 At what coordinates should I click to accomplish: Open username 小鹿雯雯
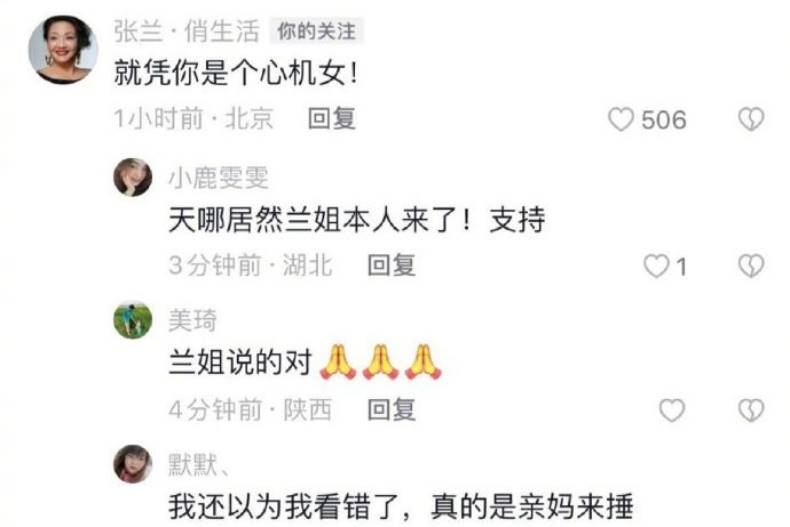coord(219,177)
